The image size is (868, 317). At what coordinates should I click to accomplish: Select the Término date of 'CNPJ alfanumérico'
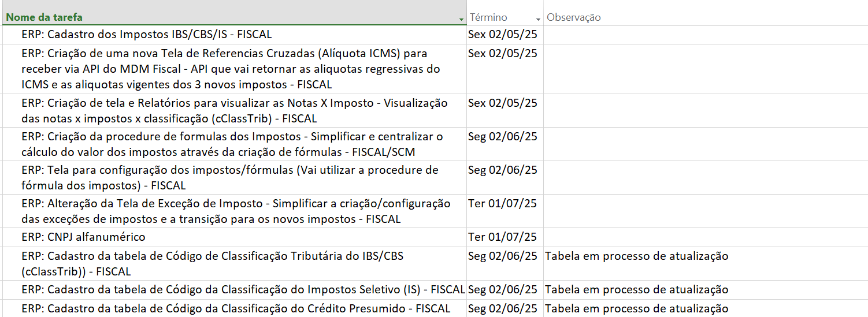[503, 237]
